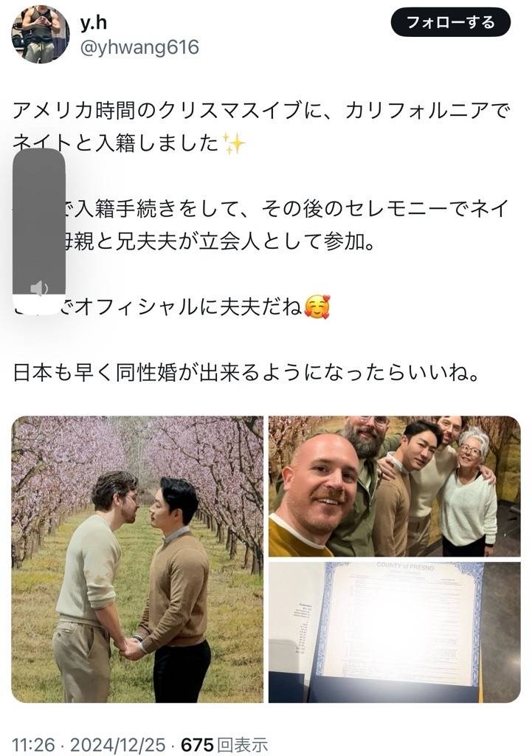Click the smiling face with hearts emoji
This screenshot has height=756, width=532.
pos(317,306)
